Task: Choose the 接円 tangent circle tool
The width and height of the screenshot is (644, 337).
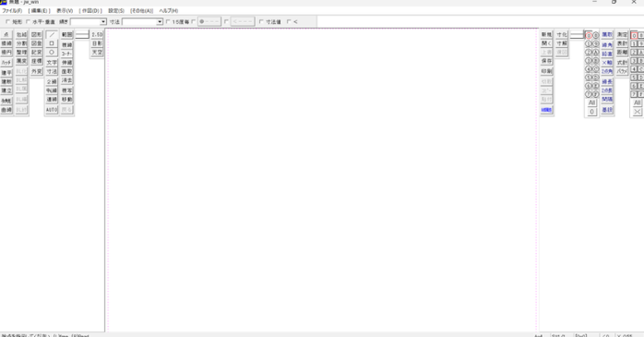Action: point(6,53)
